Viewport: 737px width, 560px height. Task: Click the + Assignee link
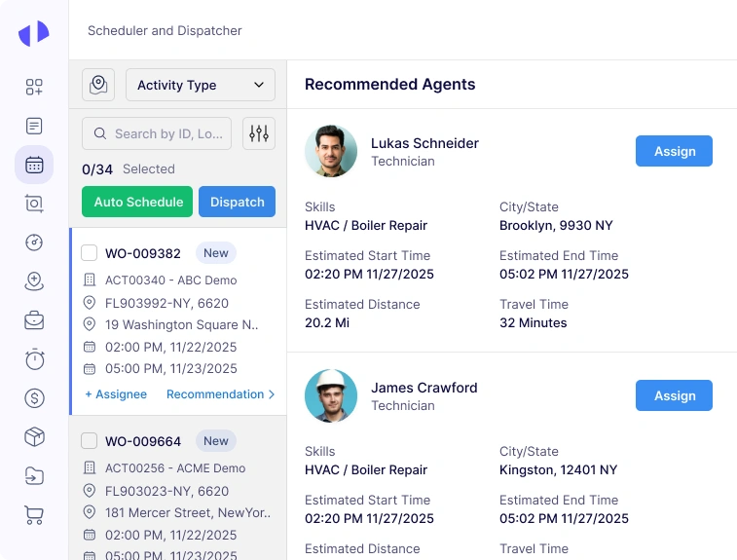(116, 394)
